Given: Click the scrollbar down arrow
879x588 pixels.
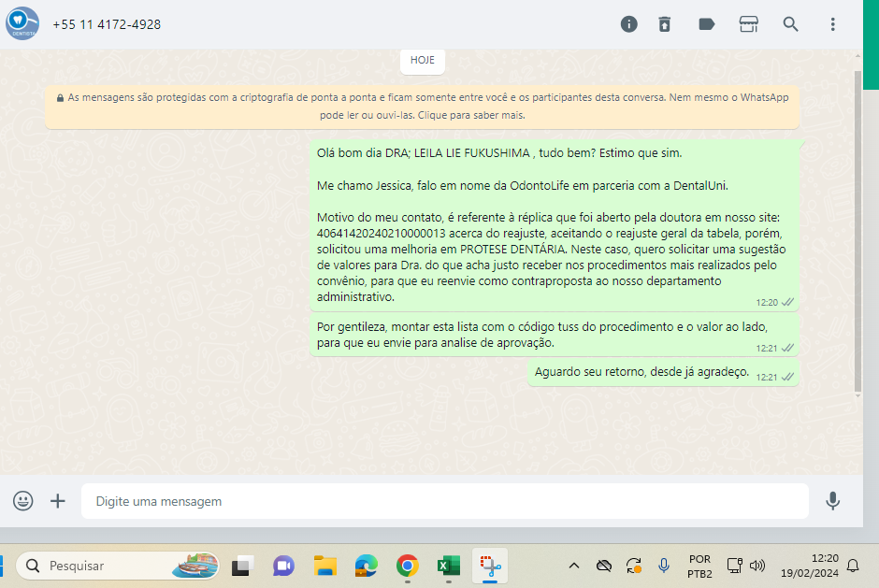Looking at the screenshot, I should 857,395.
